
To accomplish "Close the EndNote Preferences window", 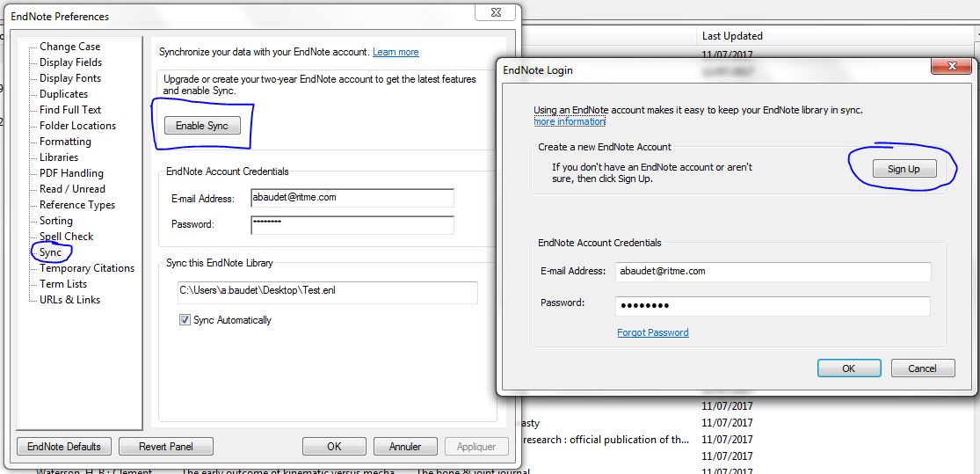I will [x=496, y=12].
